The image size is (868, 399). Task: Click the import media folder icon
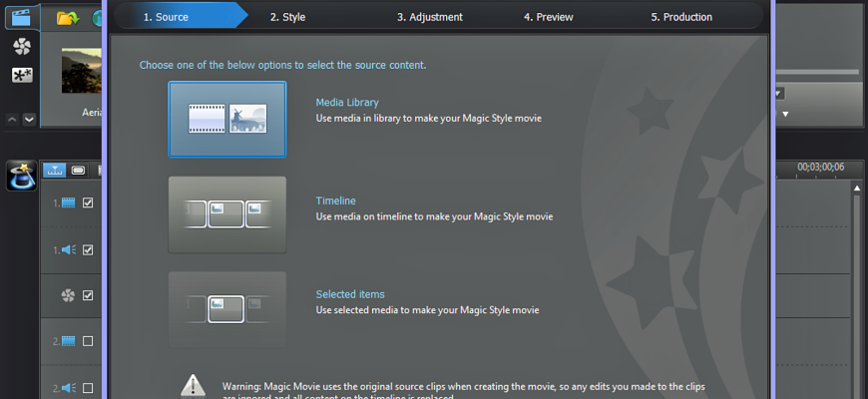67,18
